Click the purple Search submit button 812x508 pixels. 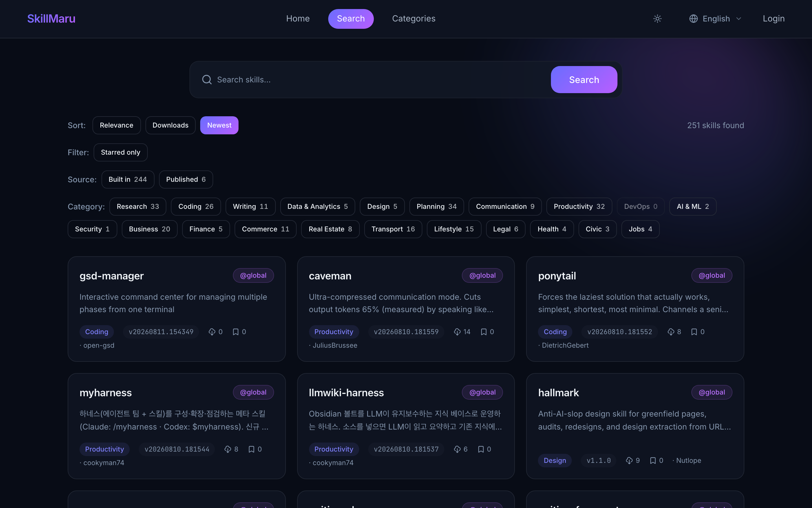(584, 80)
